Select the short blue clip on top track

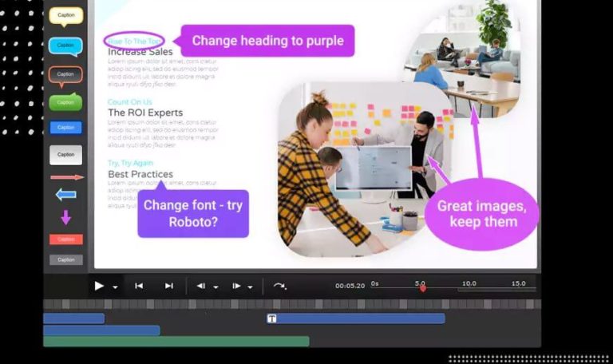(74, 318)
